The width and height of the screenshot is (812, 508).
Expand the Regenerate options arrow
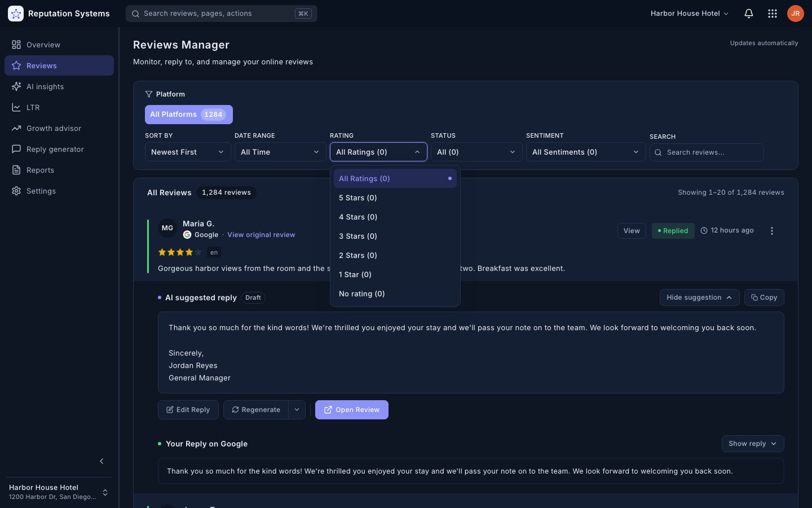tap(297, 410)
